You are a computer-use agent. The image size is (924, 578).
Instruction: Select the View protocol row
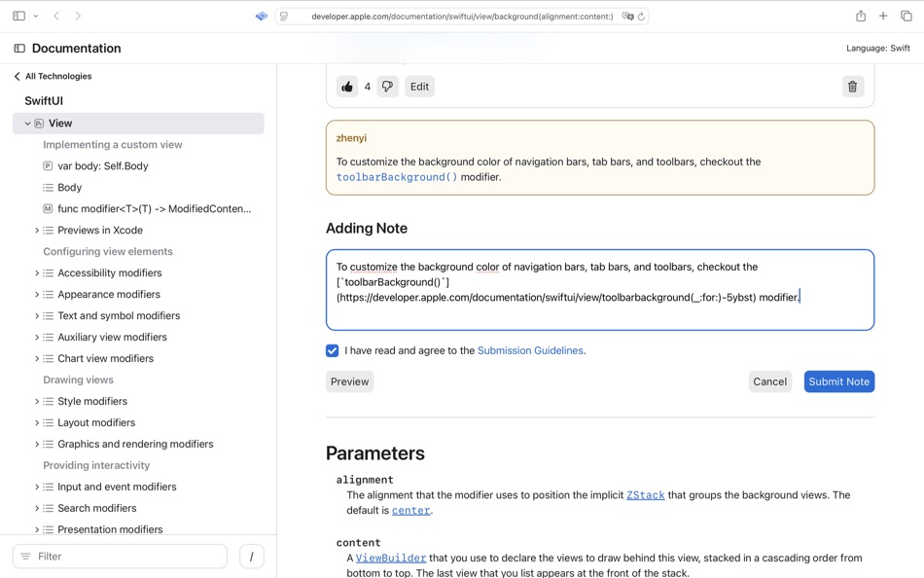click(138, 124)
